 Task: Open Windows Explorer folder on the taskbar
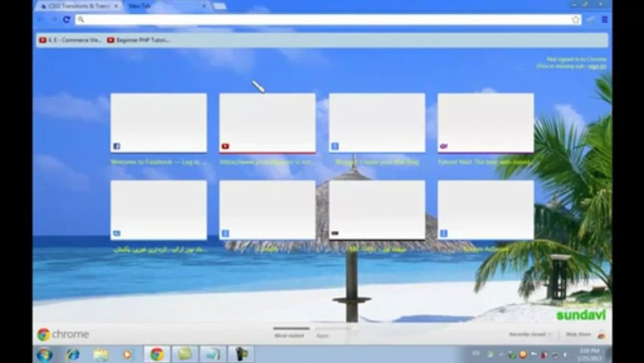(101, 354)
